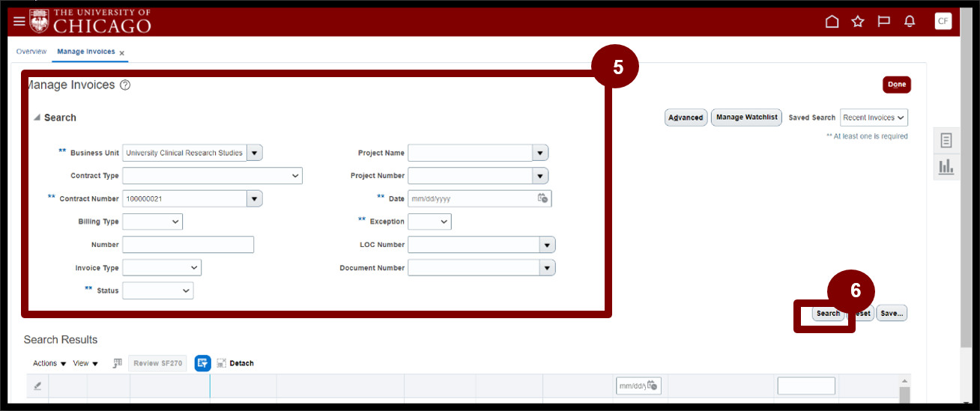Click the Advanced button
980x411 pixels.
click(x=686, y=118)
